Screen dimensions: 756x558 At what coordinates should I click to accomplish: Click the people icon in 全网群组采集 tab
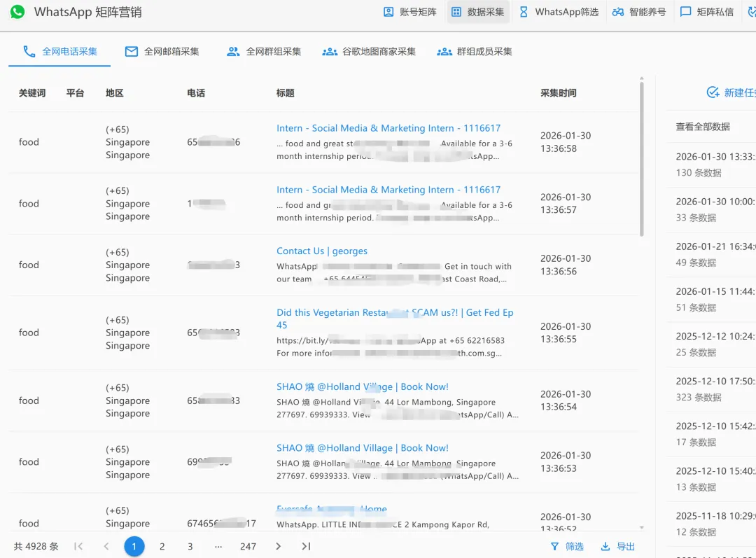tap(233, 52)
